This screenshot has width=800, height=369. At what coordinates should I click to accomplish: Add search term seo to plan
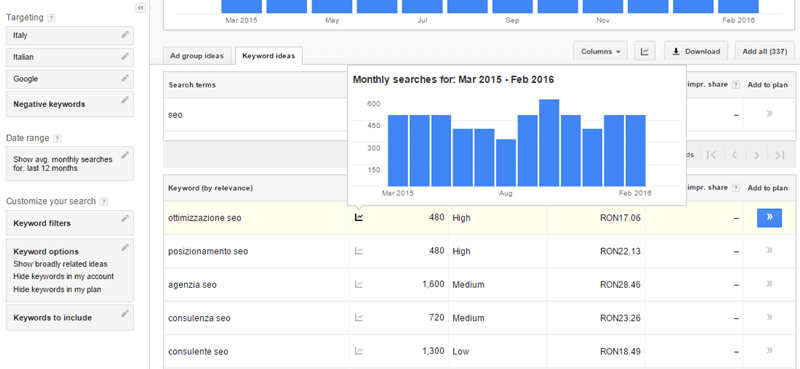[769, 114]
